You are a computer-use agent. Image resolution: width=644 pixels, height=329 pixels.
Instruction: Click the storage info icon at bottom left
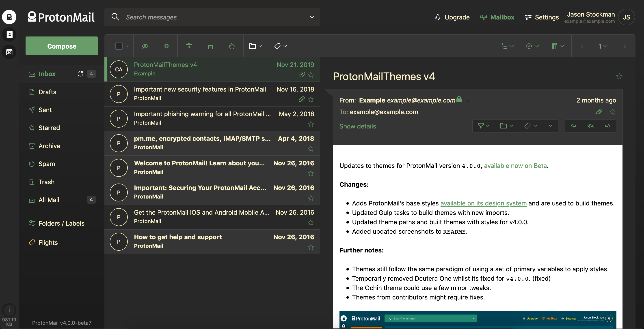click(9, 310)
